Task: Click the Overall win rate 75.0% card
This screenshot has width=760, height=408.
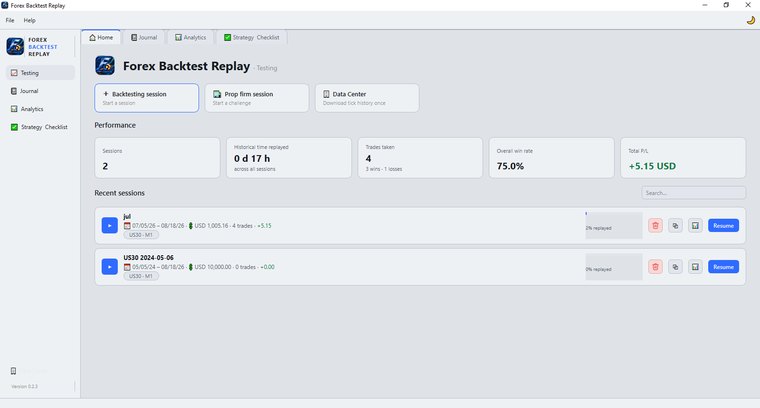Action: (552, 158)
